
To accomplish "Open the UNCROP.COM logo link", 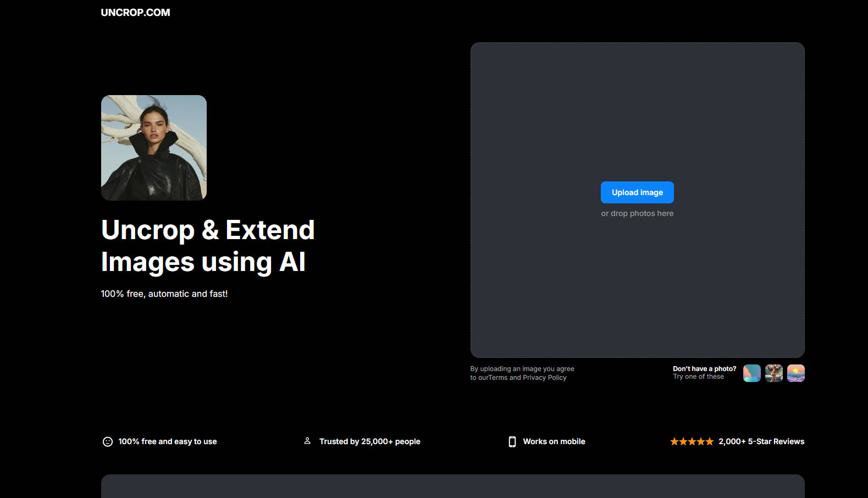I will [x=135, y=13].
